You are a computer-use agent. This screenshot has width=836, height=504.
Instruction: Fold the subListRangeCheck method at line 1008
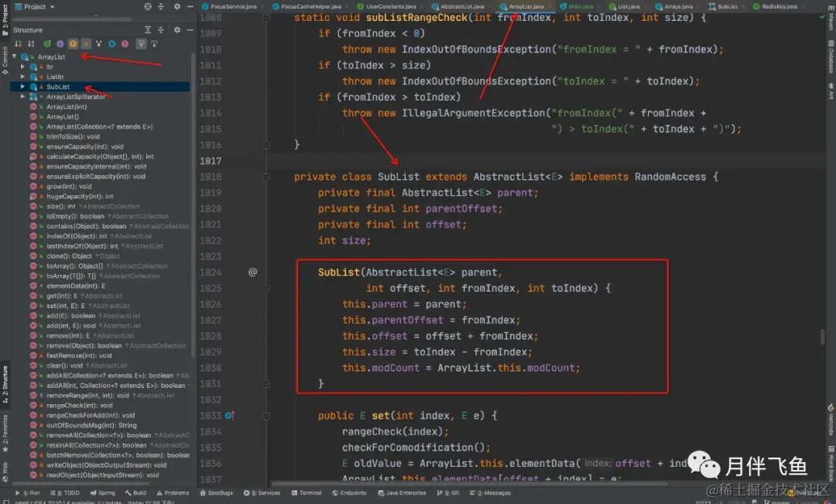[x=266, y=18]
